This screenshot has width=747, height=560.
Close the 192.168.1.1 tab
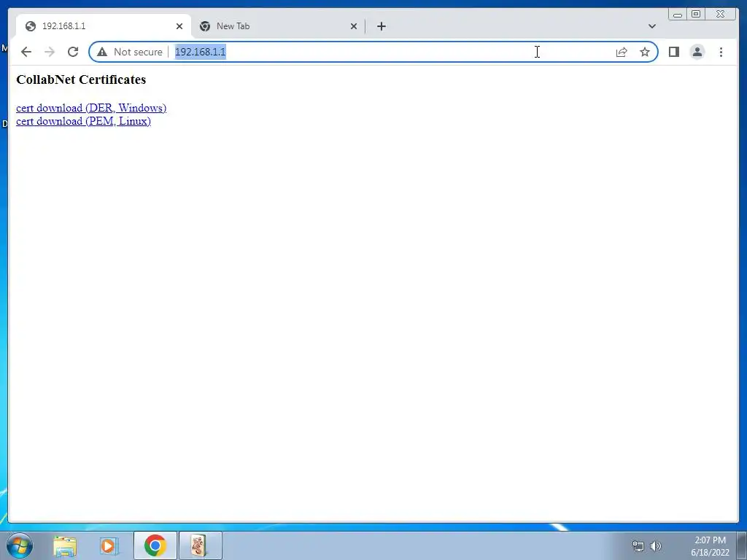[x=179, y=26]
